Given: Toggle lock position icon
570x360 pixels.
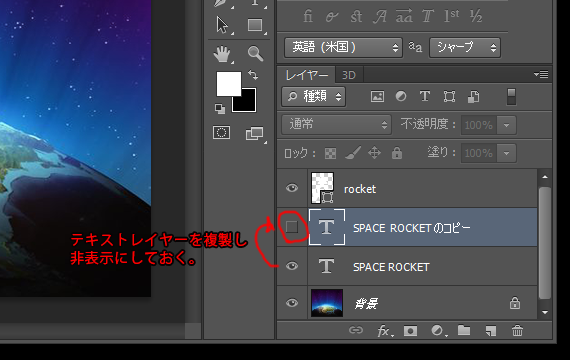Looking at the screenshot, I should point(374,153).
